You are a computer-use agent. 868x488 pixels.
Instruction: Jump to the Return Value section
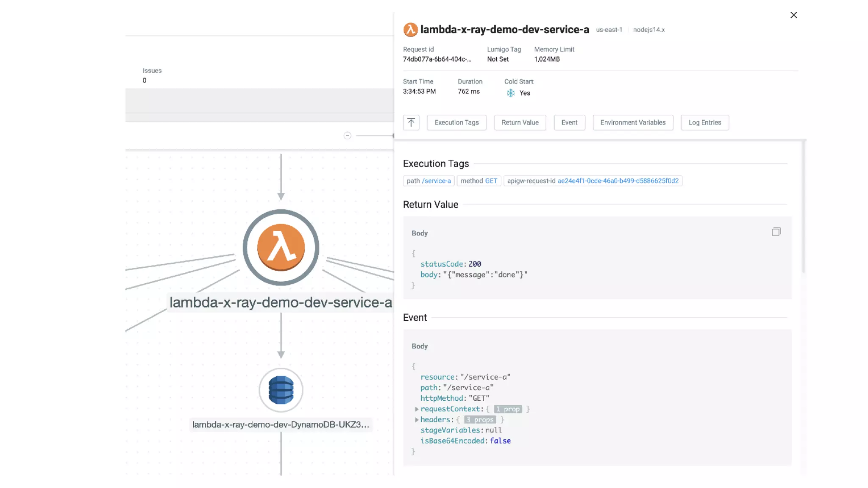click(520, 122)
